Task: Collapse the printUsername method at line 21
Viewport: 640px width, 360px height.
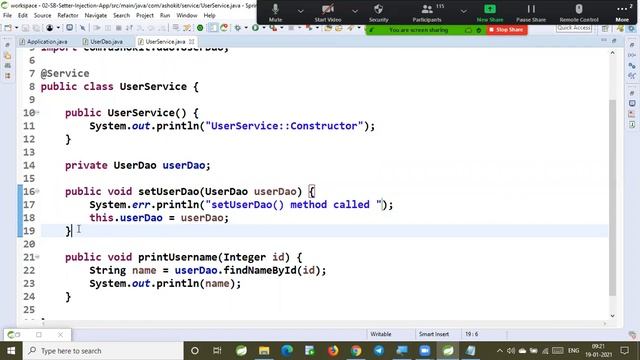Action: (x=37, y=257)
